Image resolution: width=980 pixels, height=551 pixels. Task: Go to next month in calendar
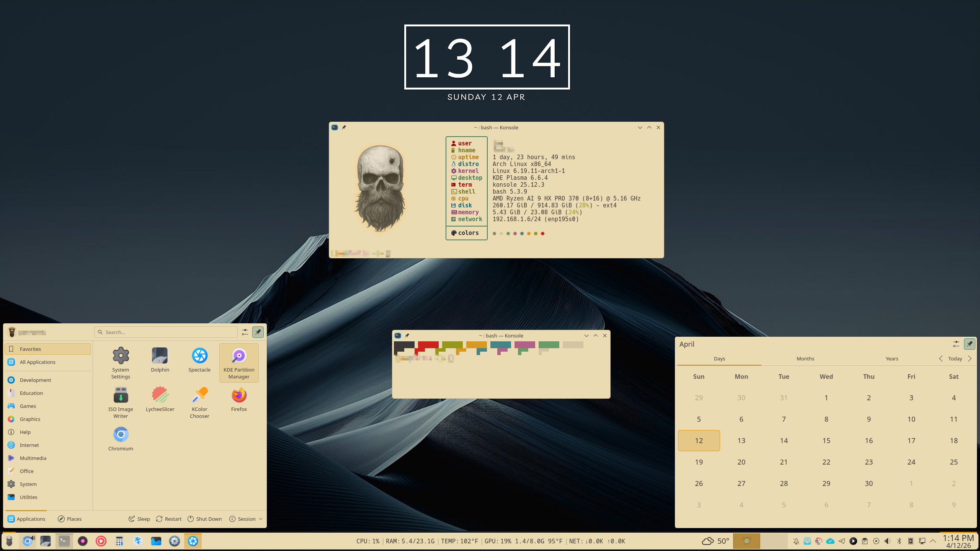970,359
